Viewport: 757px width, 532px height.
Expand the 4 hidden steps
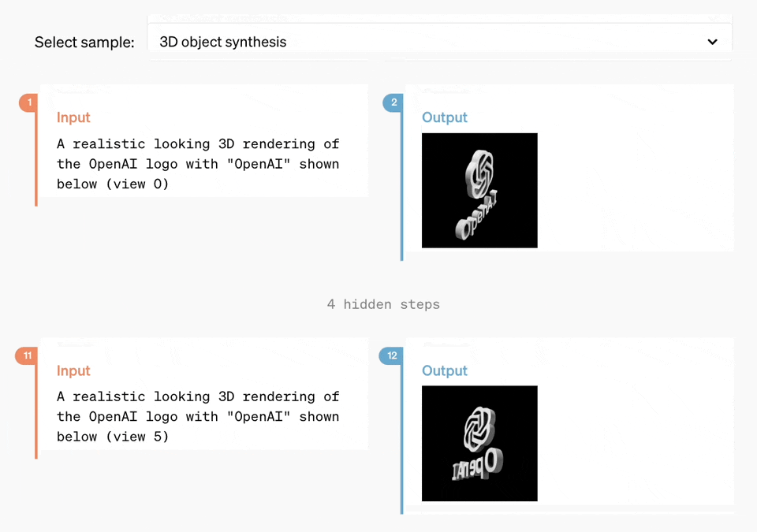pyautogui.click(x=383, y=304)
